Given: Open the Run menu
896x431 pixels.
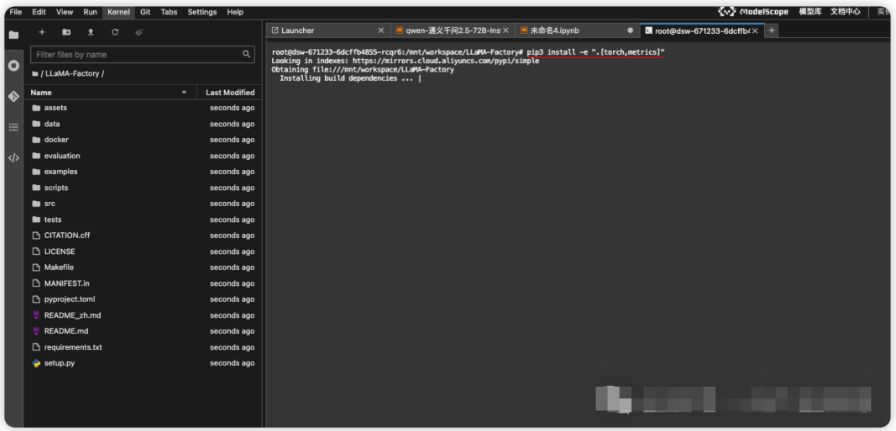Looking at the screenshot, I should tap(90, 11).
